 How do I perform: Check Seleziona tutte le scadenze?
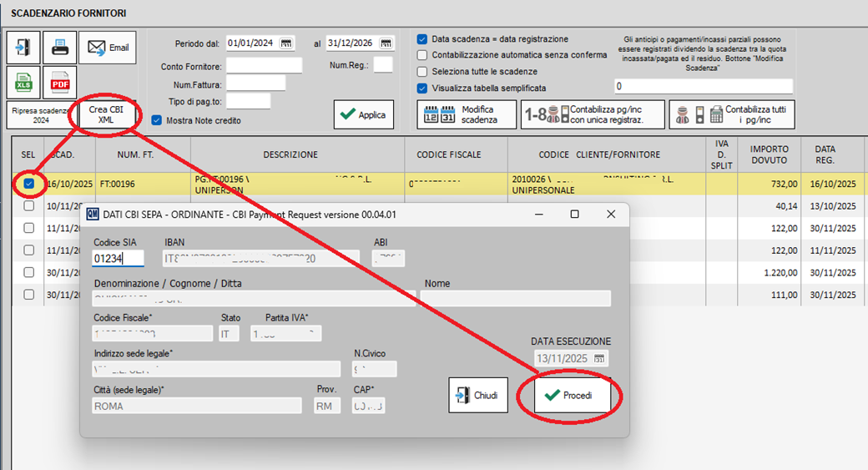click(422, 72)
